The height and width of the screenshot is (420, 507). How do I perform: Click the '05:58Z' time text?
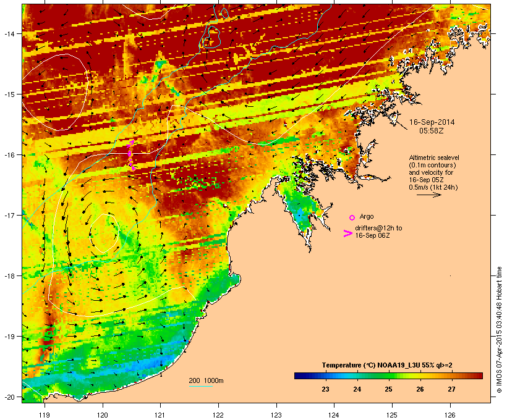coord(432,130)
